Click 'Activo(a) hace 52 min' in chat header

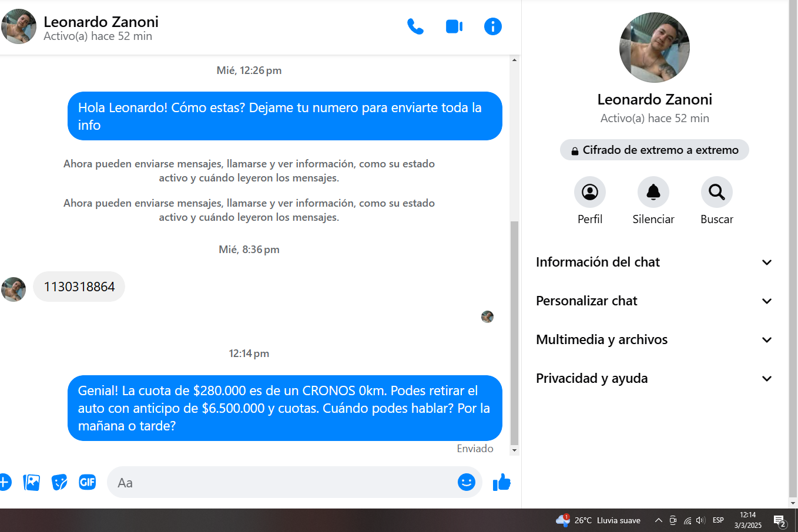coord(98,36)
